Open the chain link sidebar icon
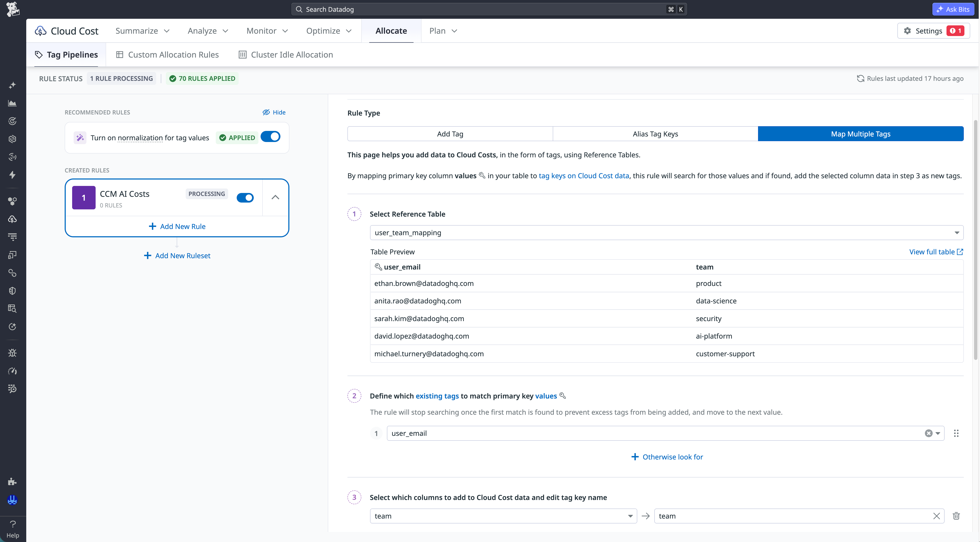The height and width of the screenshot is (542, 980). [x=13, y=272]
